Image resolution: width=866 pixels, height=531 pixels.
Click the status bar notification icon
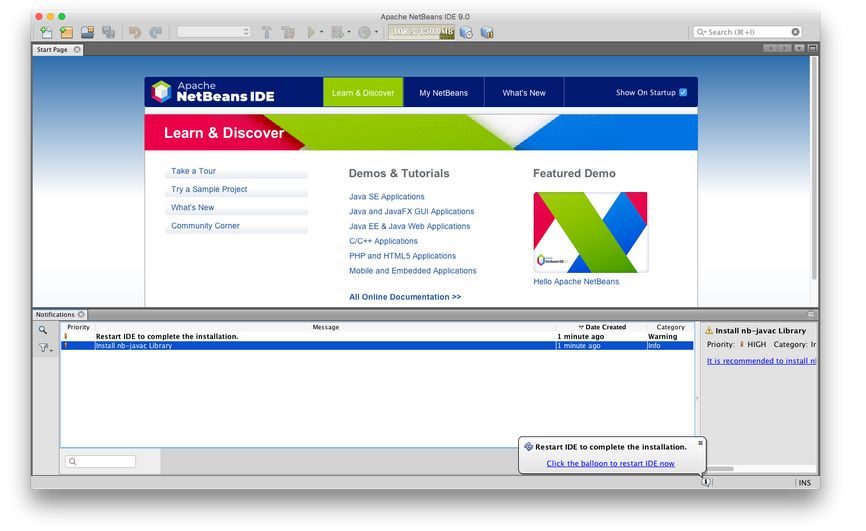point(706,482)
